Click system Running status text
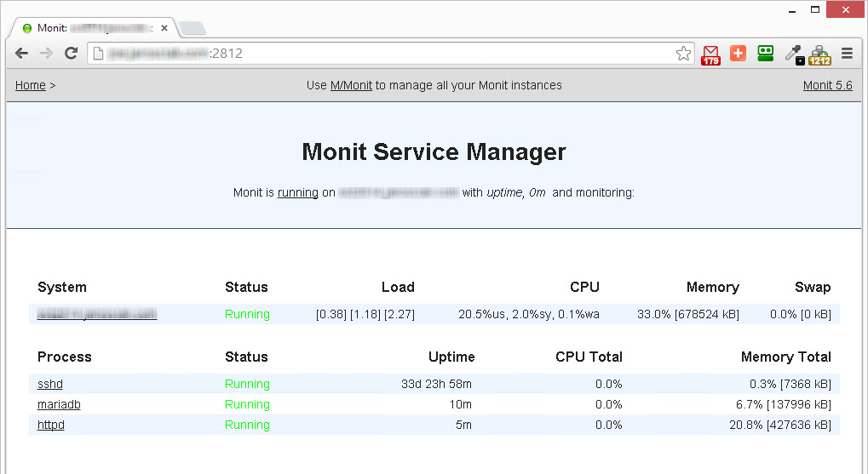868x474 pixels. tap(247, 314)
